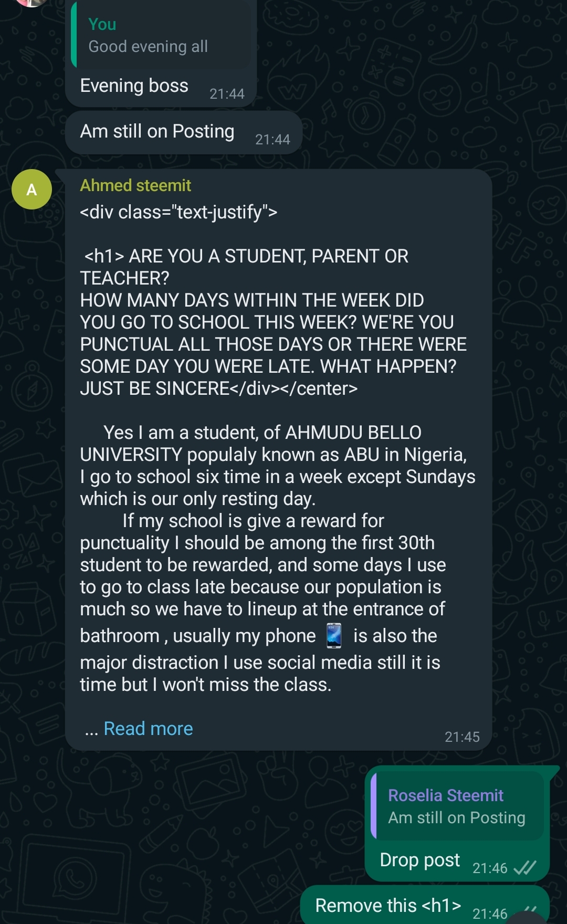567x924 pixels.
Task: Tap read-receipt double ticks on 'Drop post'
Action: pyautogui.click(x=525, y=868)
